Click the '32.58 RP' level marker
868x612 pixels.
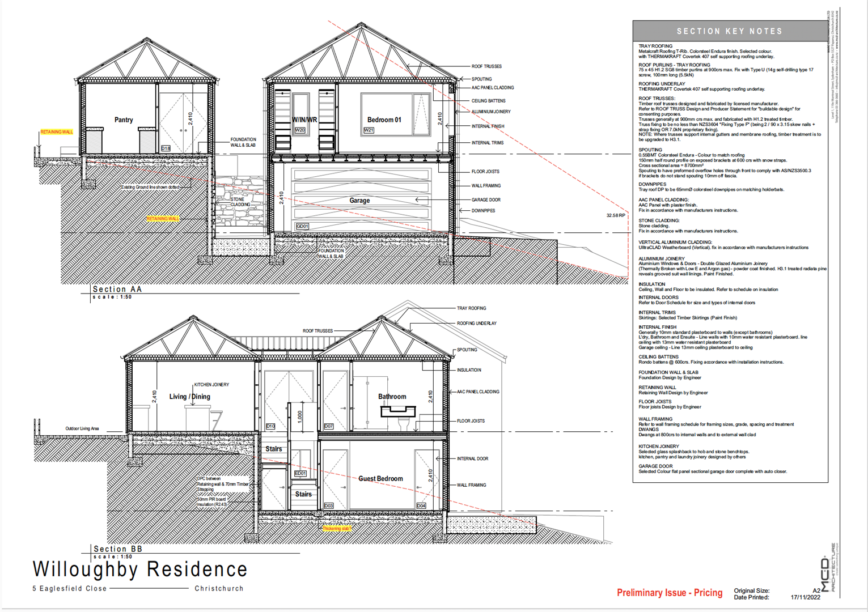point(616,215)
